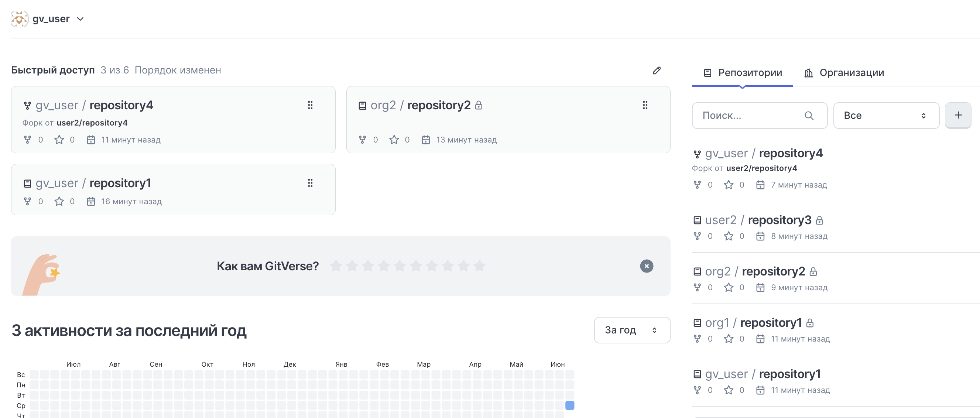Click the Быстрый доступ heading

(53, 70)
